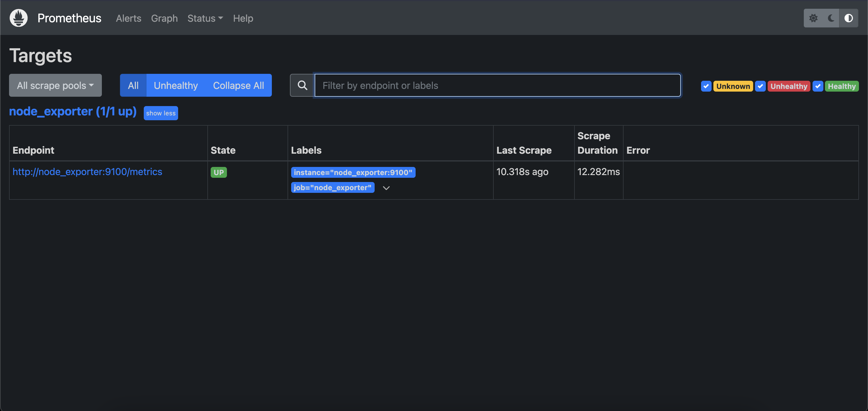Switch to light theme sun icon
Screen dimensions: 868x411
tap(813, 18)
